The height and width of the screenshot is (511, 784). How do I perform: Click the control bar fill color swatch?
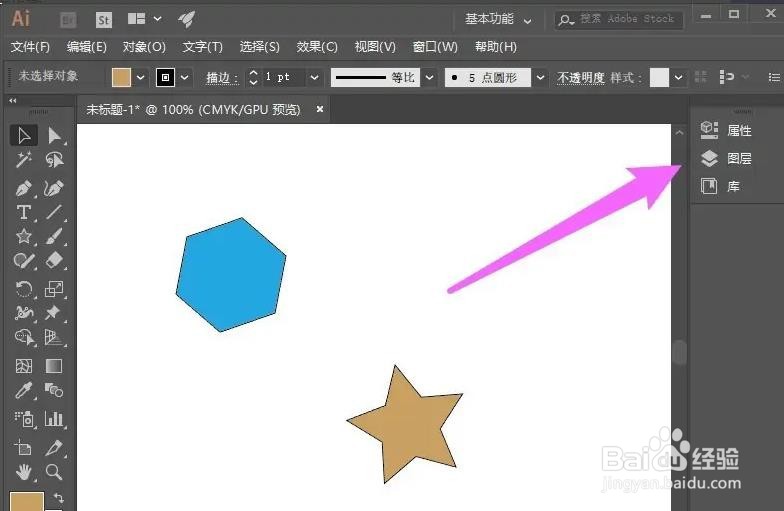[121, 78]
